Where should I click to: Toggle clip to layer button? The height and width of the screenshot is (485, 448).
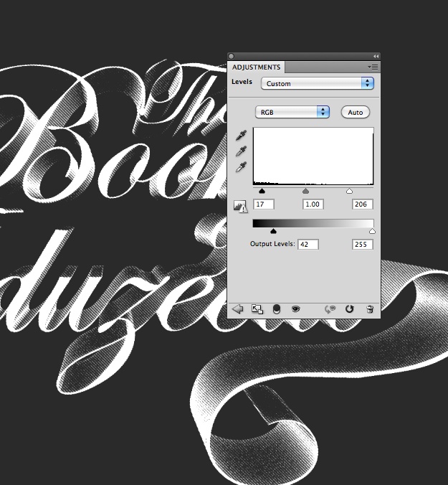click(x=277, y=309)
